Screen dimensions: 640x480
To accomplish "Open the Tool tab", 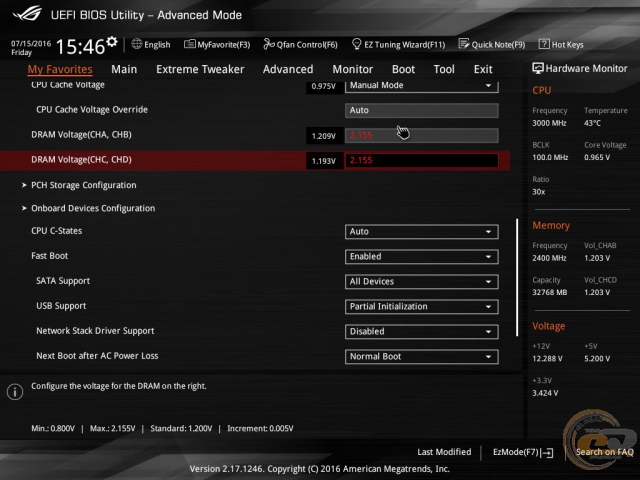I will pos(444,69).
